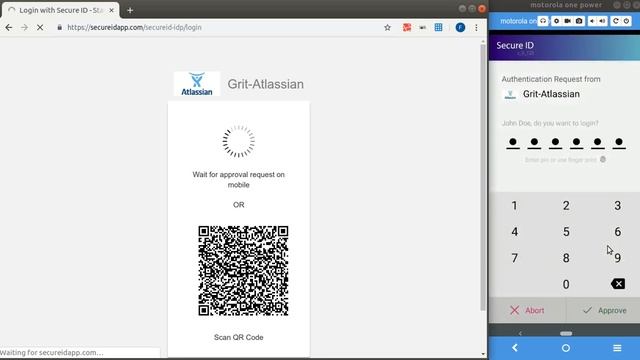Click the fingerprint info icon below the PIN
The width and height of the screenshot is (640, 360).
603,159
